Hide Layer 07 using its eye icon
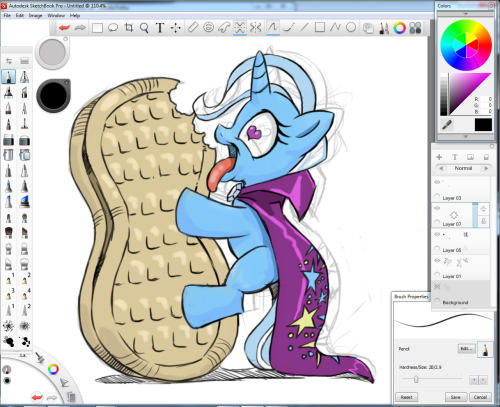 tap(437, 208)
